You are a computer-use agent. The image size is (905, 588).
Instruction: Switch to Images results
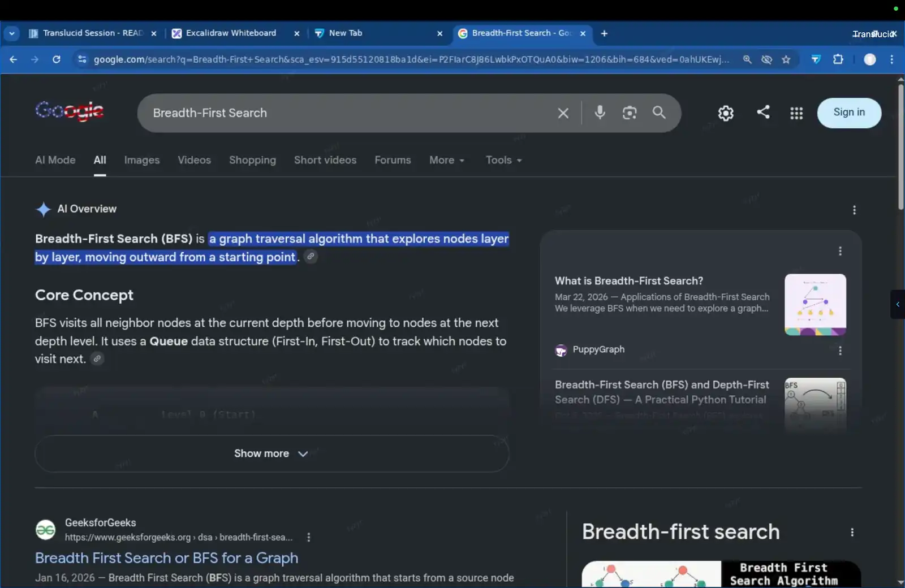[142, 160]
